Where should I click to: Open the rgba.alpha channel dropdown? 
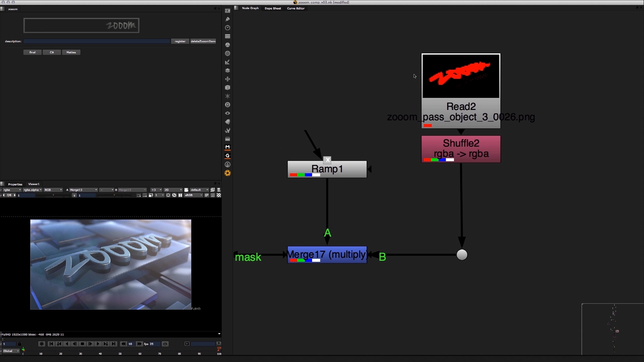point(32,190)
